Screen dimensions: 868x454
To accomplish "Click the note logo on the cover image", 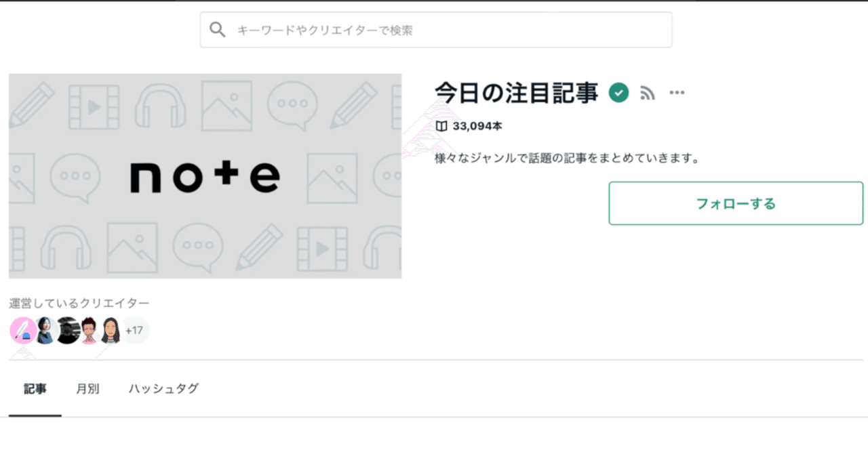I will (x=203, y=175).
